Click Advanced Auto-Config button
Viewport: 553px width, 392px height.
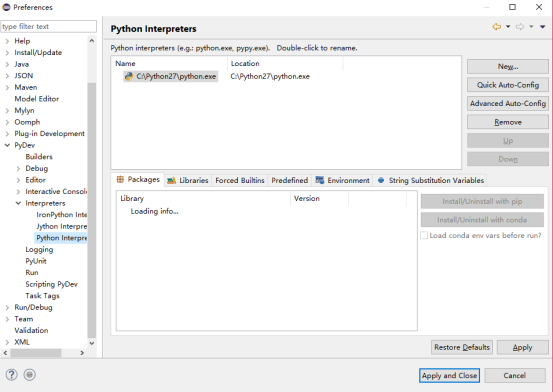[508, 103]
